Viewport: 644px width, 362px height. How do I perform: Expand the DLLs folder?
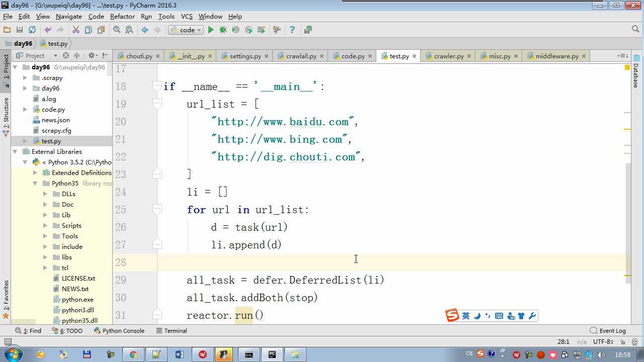point(45,194)
